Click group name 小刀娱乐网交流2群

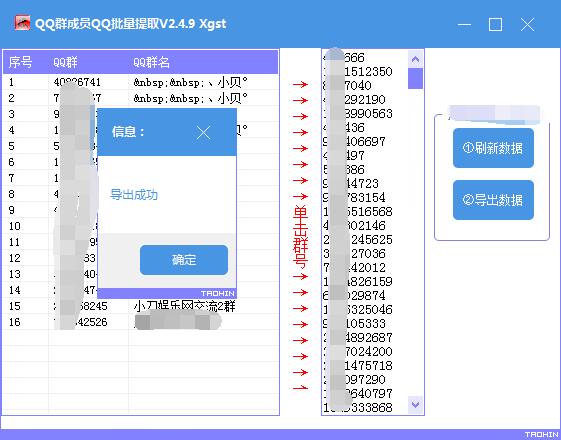coord(185,306)
